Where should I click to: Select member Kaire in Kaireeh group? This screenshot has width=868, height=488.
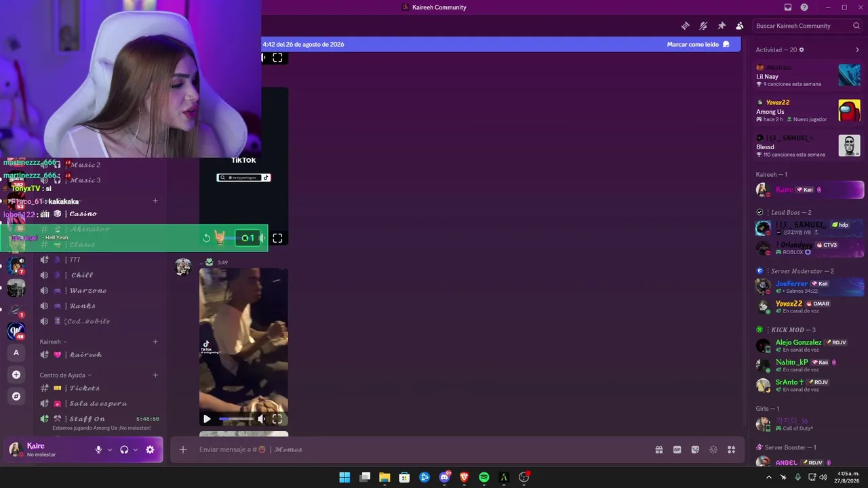(x=808, y=190)
